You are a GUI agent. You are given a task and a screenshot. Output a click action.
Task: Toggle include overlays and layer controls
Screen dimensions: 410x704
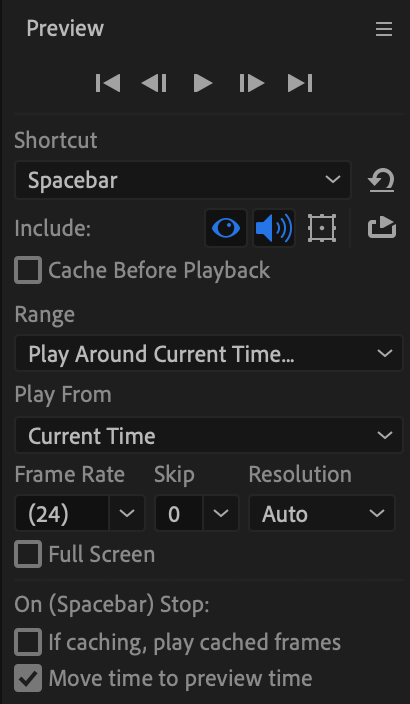tap(322, 228)
